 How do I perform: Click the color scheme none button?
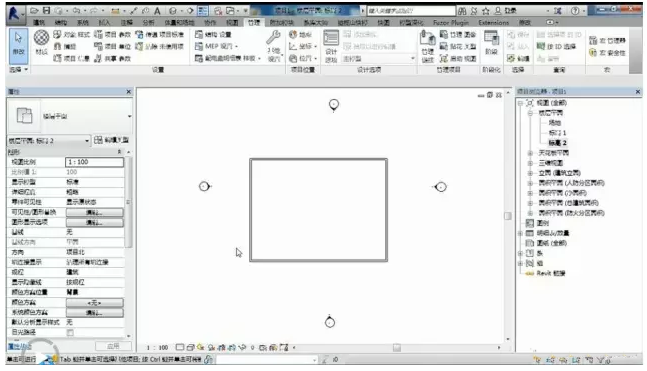(x=94, y=302)
